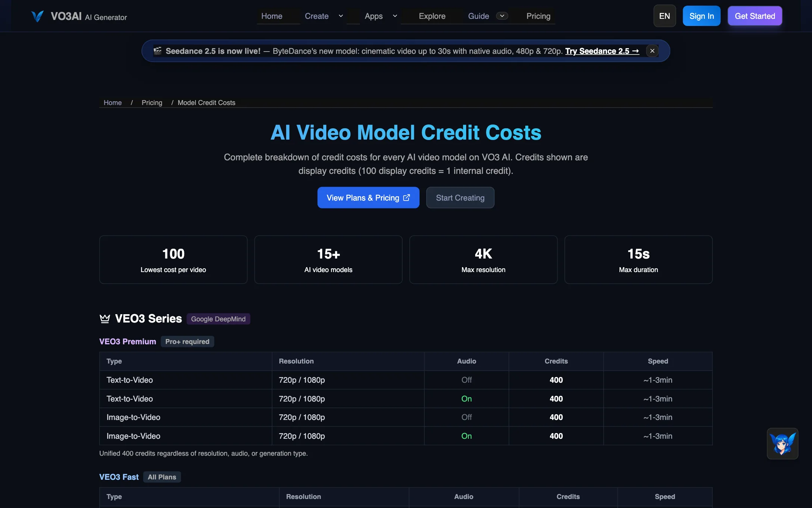
Task: Click the All Plans badge
Action: [162, 477]
